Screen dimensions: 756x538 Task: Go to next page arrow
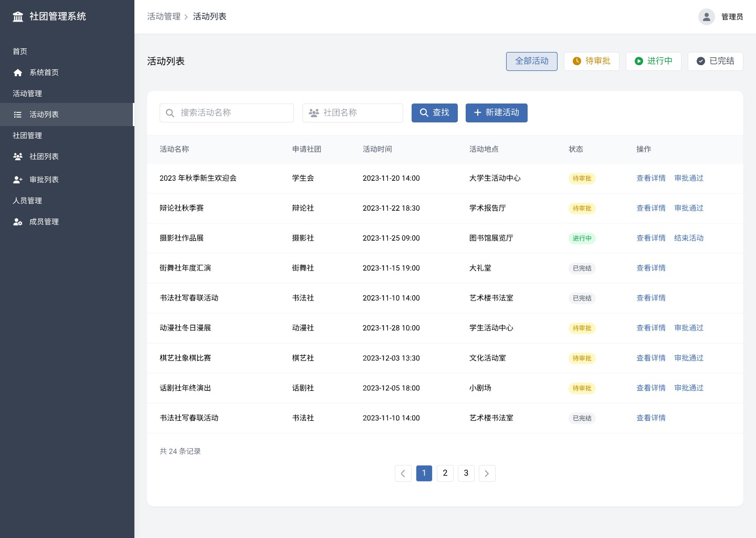point(487,473)
